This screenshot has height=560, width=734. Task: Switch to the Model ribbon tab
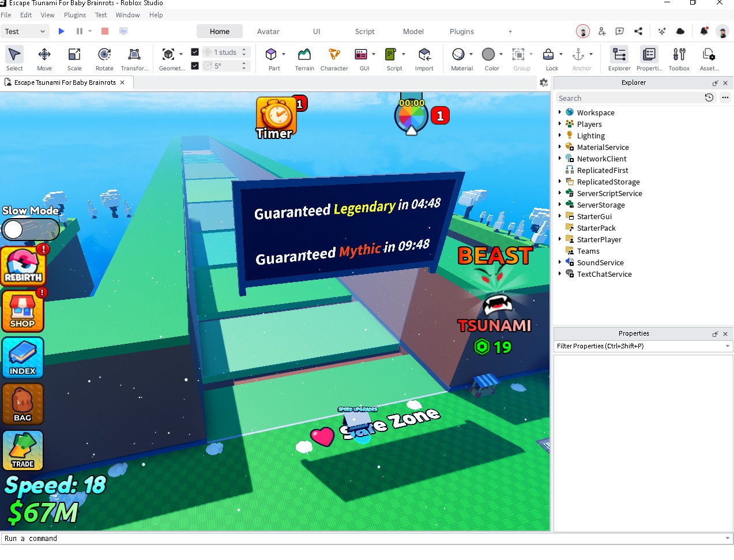coord(413,31)
